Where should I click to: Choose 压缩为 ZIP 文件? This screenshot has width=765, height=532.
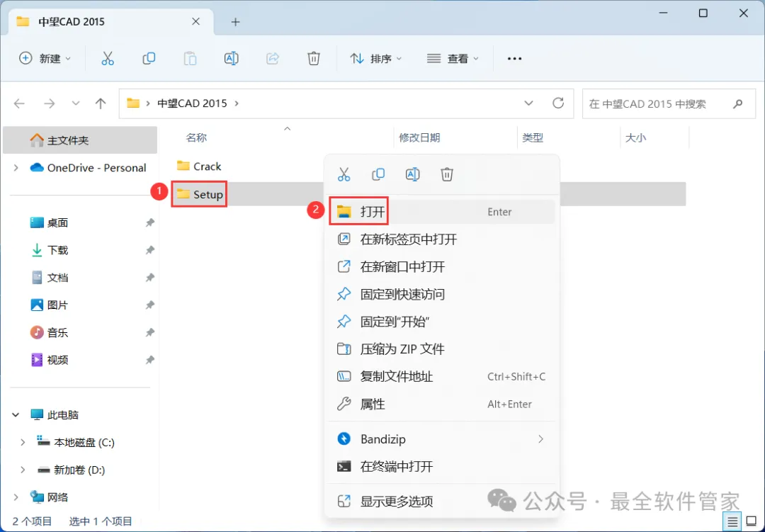[441, 349]
